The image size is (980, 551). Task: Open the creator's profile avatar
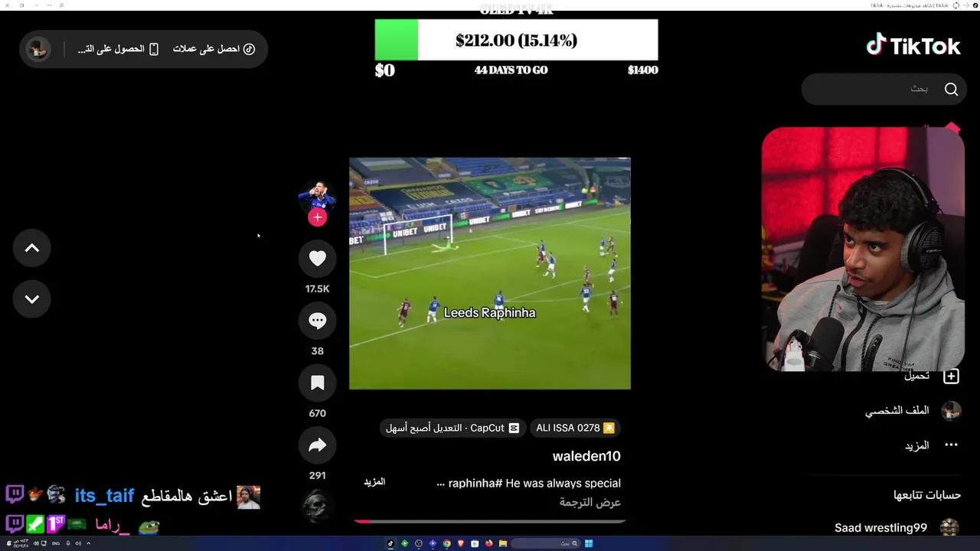(317, 197)
